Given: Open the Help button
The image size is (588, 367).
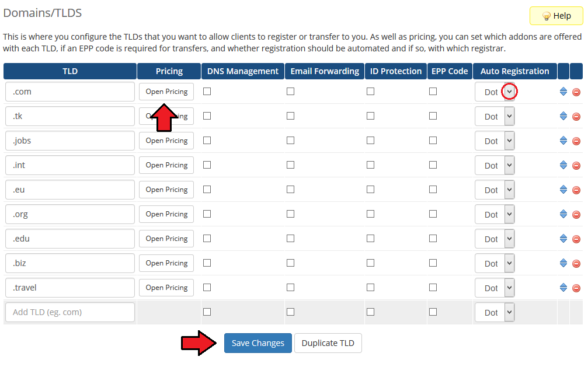Looking at the screenshot, I should 556,16.
